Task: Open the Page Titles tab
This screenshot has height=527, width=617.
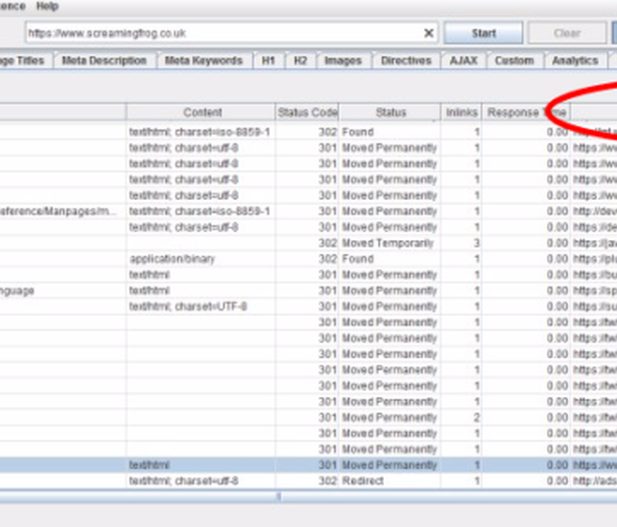Action: click(24, 61)
